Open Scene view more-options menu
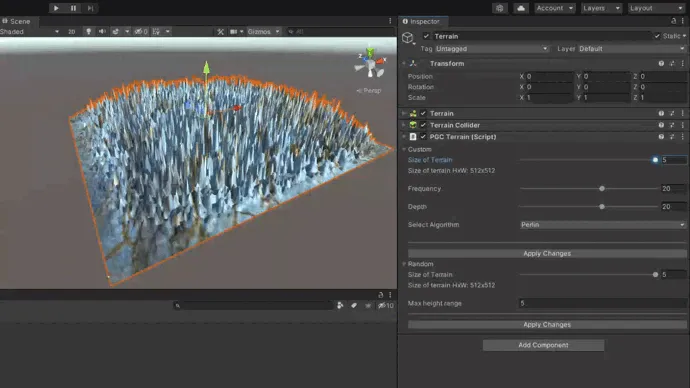This screenshot has height=388, width=690. pyautogui.click(x=390, y=21)
